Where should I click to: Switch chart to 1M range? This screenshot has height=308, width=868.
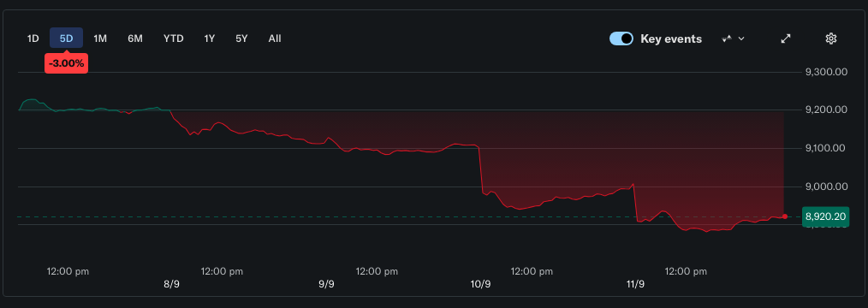click(100, 38)
